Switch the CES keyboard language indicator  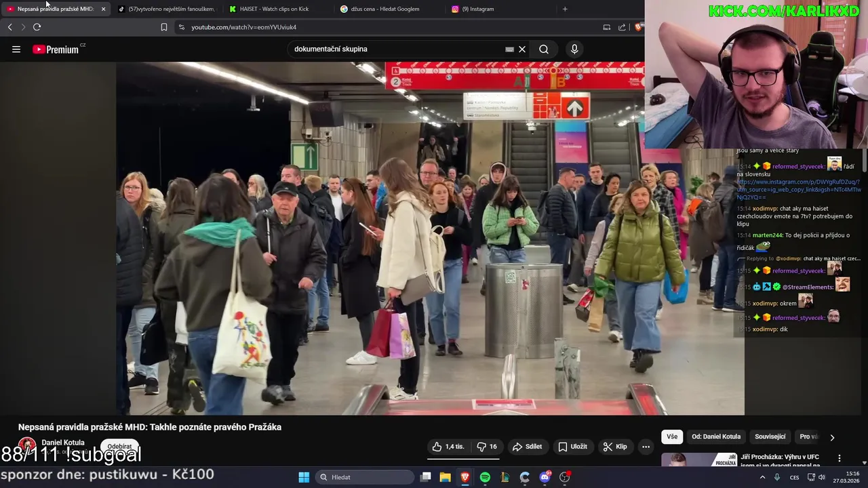click(x=794, y=477)
